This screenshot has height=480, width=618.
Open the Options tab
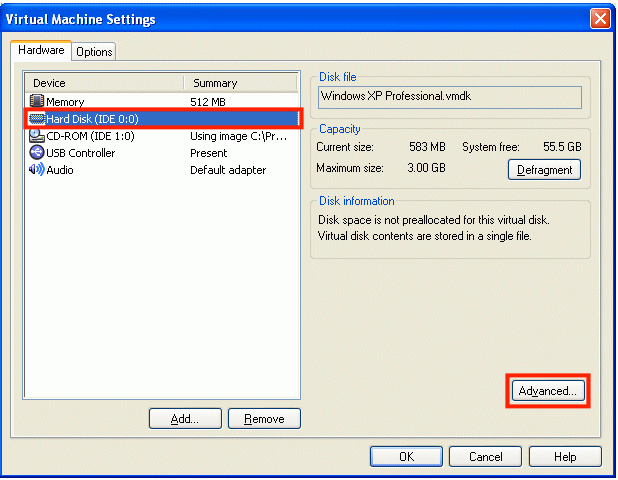(x=94, y=52)
